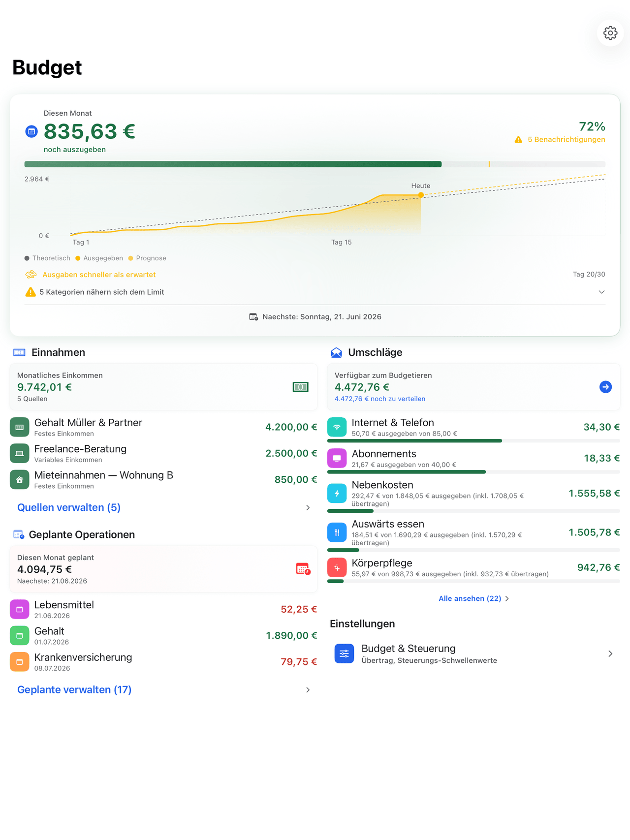The image size is (630, 840).
Task: Click 4.472,76 € noch zu verteilen
Action: click(380, 399)
